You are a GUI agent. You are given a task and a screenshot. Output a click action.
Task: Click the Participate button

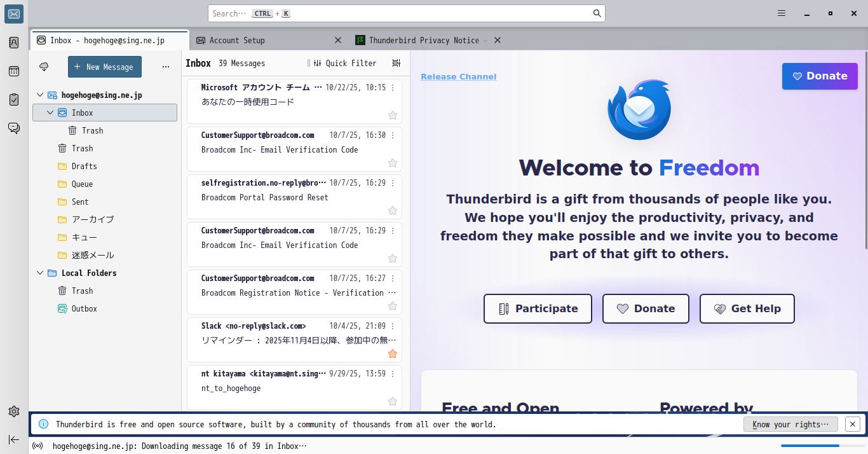click(538, 308)
